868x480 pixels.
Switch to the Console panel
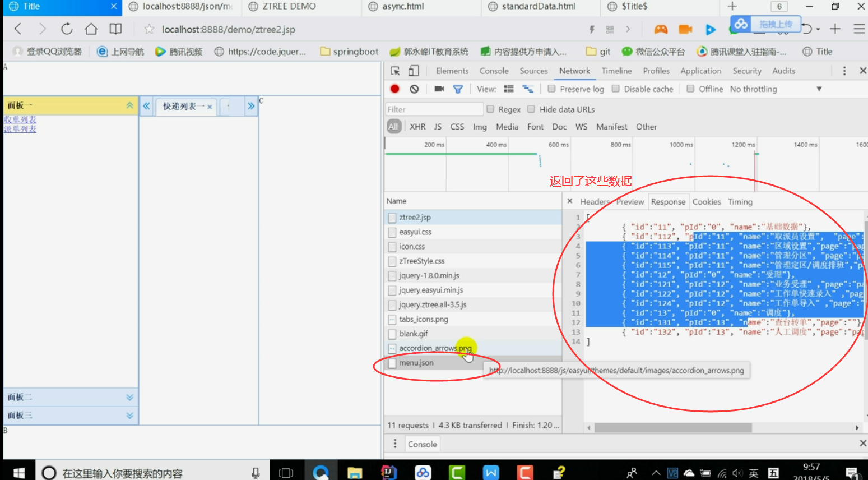click(494, 71)
